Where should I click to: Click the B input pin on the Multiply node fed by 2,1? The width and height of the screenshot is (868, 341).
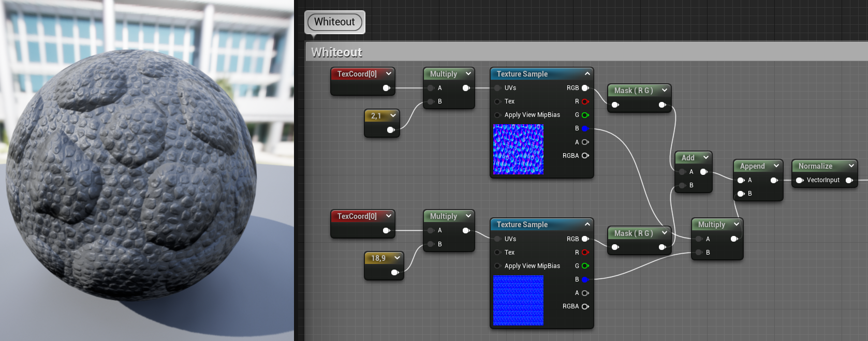click(x=431, y=101)
